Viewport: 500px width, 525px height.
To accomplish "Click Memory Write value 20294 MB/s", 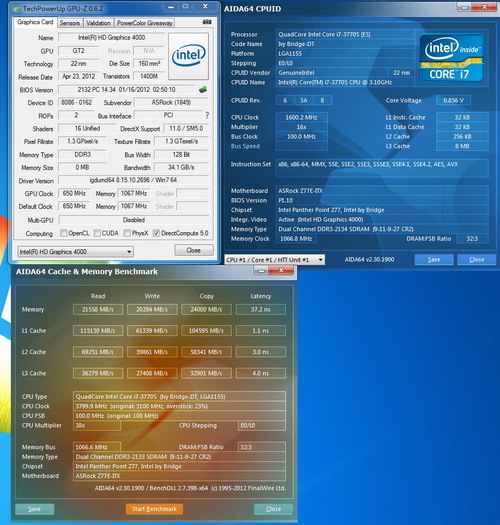I will (x=152, y=309).
